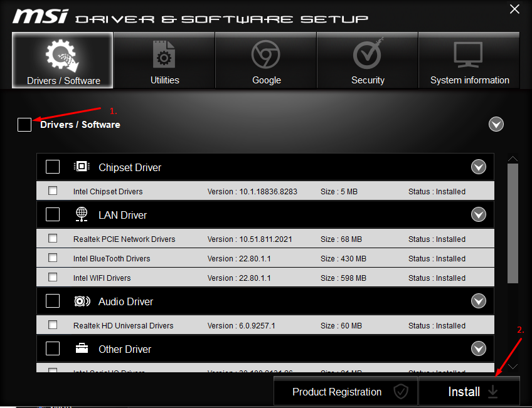Click the Other Driver briefcase icon

click(82, 348)
